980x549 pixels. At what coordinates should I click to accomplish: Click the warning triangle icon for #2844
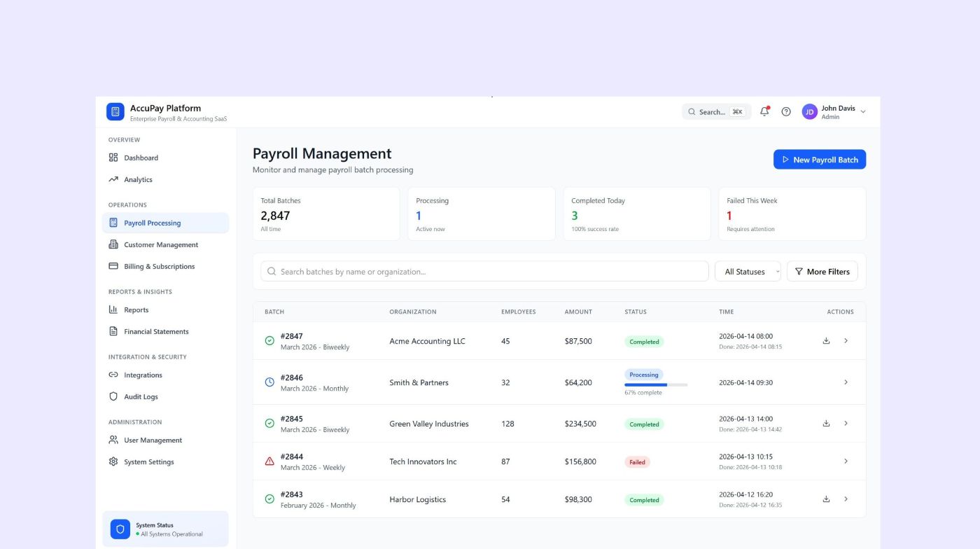tap(269, 461)
